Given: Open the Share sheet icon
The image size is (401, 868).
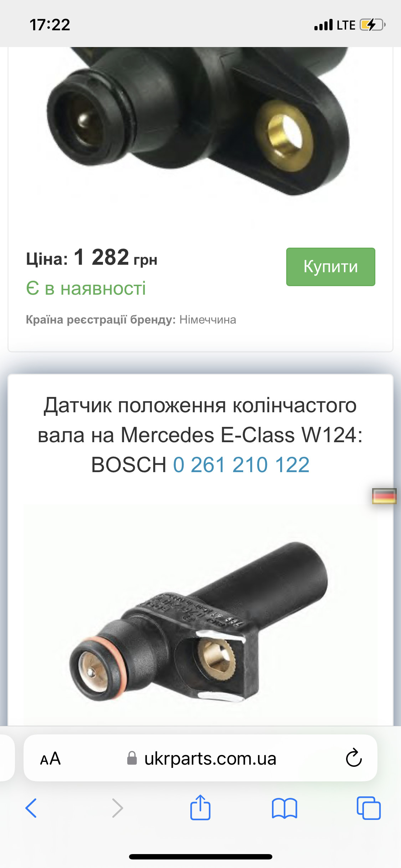Looking at the screenshot, I should tap(200, 807).
